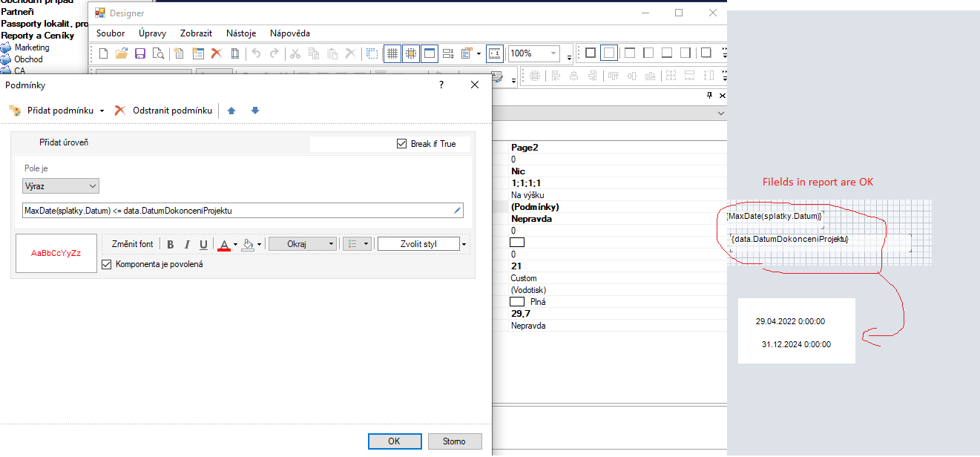
Task: Toggle the show headers icon
Action: tap(430, 53)
